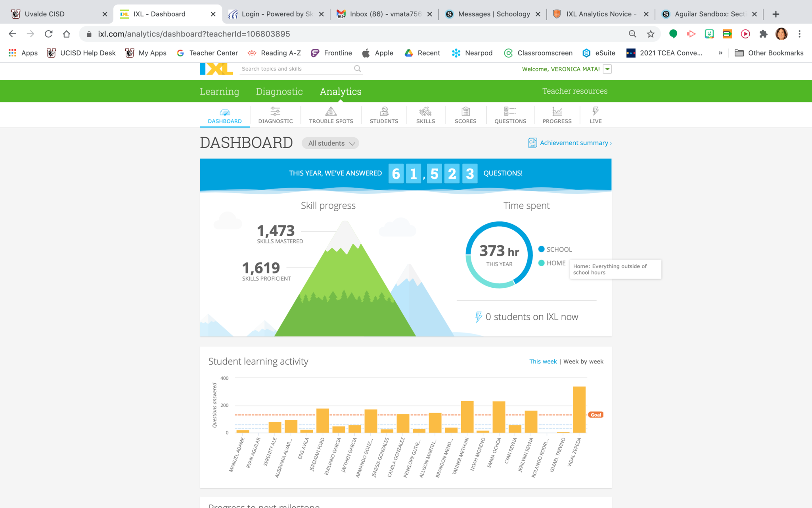Bookmark this page with the star icon
This screenshot has width=812, height=508.
pos(651,34)
